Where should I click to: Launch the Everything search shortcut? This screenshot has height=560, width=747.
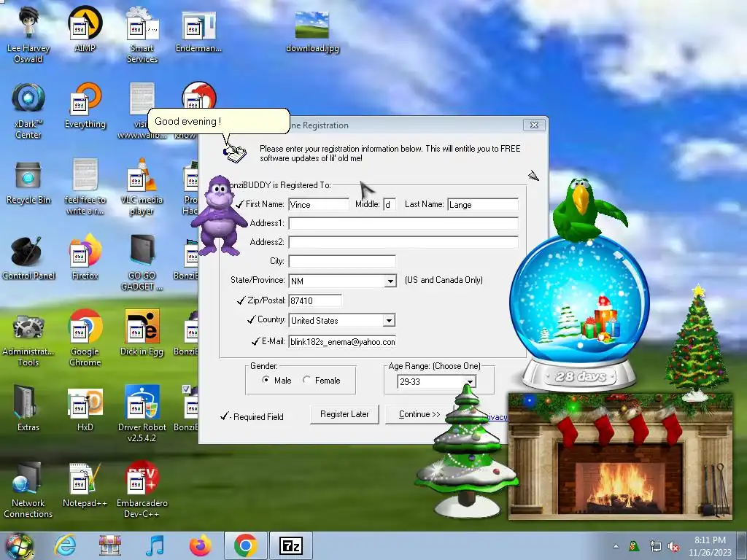click(85, 106)
